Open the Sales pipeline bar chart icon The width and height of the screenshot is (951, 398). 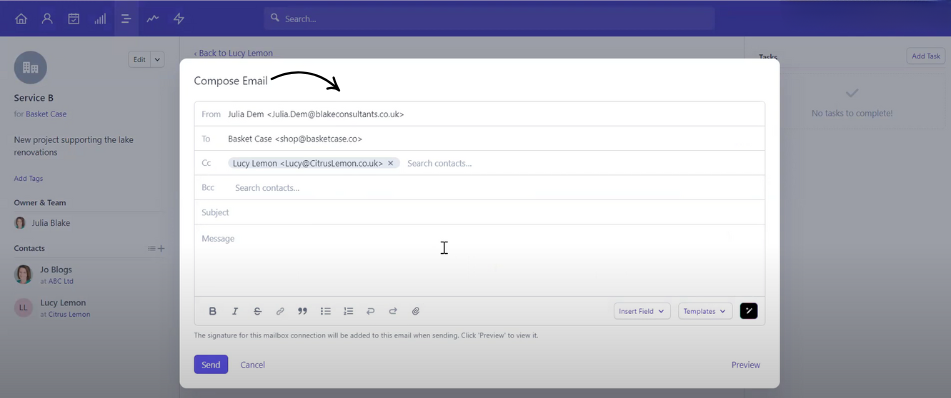[x=100, y=18]
